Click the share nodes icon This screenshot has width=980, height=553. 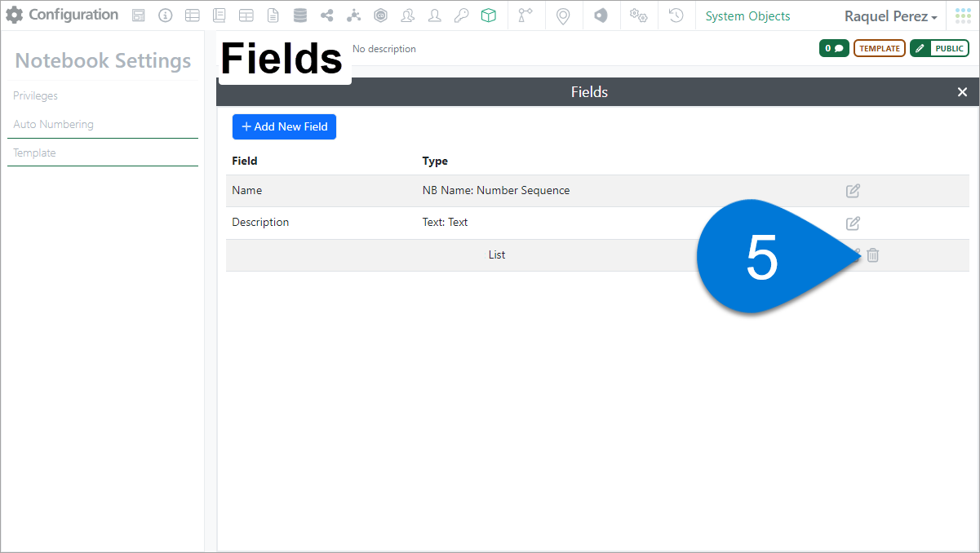(x=327, y=15)
